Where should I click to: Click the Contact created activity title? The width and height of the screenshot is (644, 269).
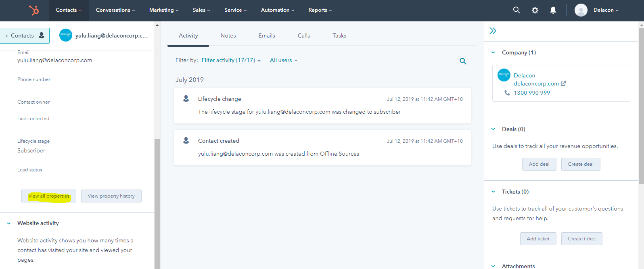click(219, 141)
